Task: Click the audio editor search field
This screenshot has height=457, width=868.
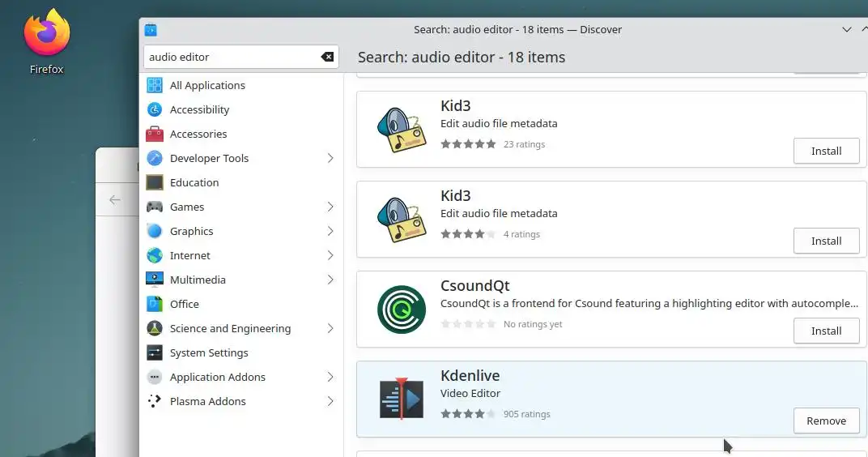Action: point(231,57)
